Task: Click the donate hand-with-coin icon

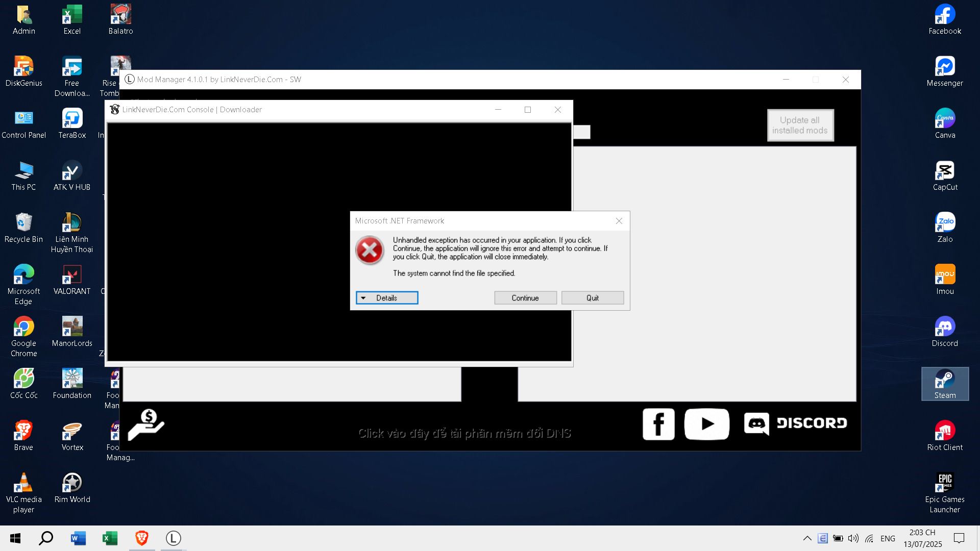Action: pos(146,424)
